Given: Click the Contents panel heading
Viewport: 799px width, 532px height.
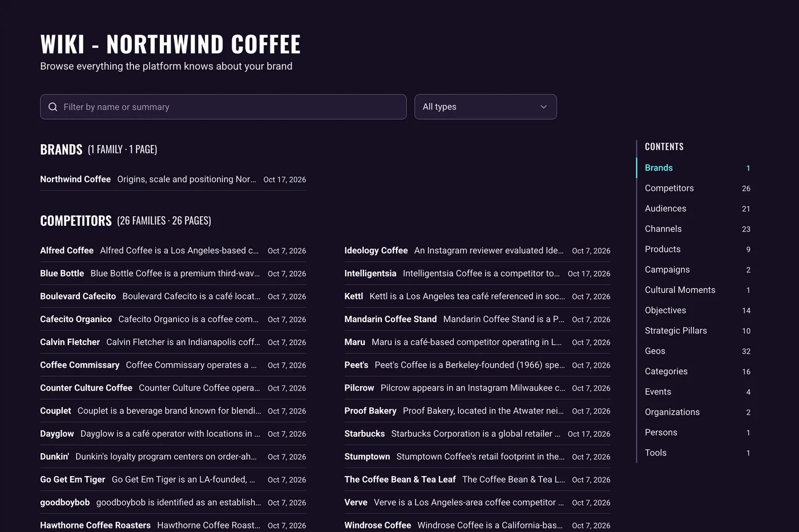Looking at the screenshot, I should click(x=664, y=147).
